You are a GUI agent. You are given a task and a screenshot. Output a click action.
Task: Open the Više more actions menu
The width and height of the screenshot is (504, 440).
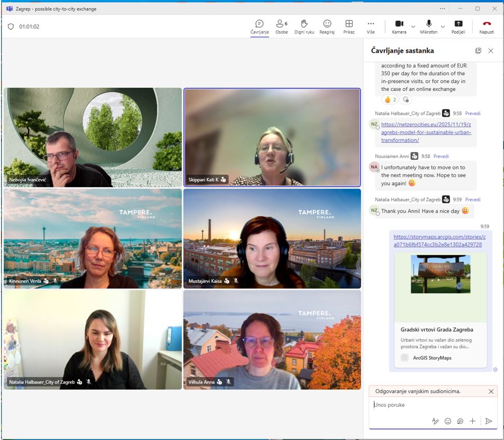click(371, 26)
